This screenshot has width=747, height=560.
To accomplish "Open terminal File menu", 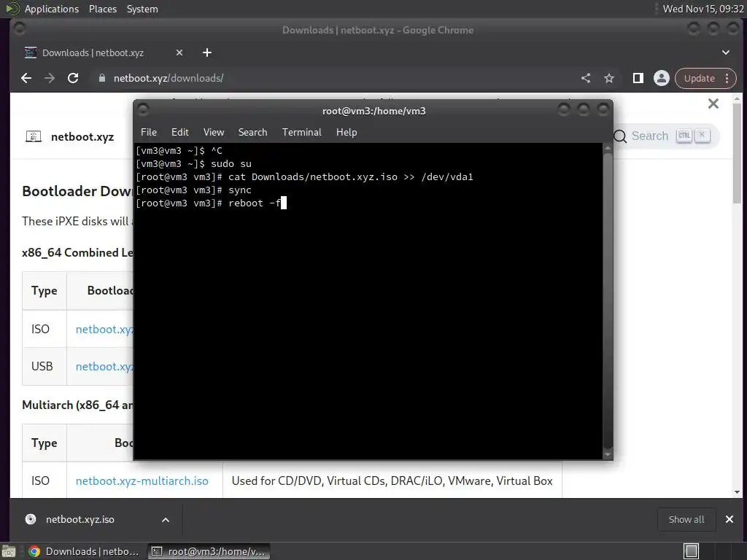I will (x=149, y=133).
